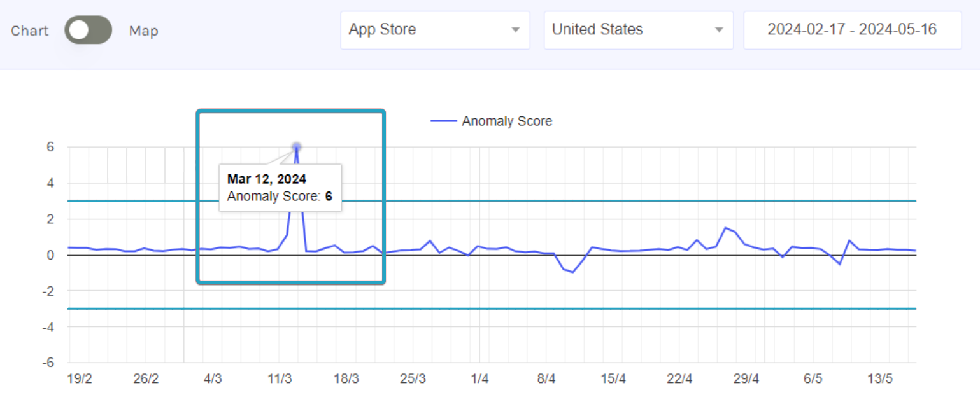Open the date range picker field
Image resolution: width=980 pixels, height=402 pixels.
pyautogui.click(x=851, y=30)
